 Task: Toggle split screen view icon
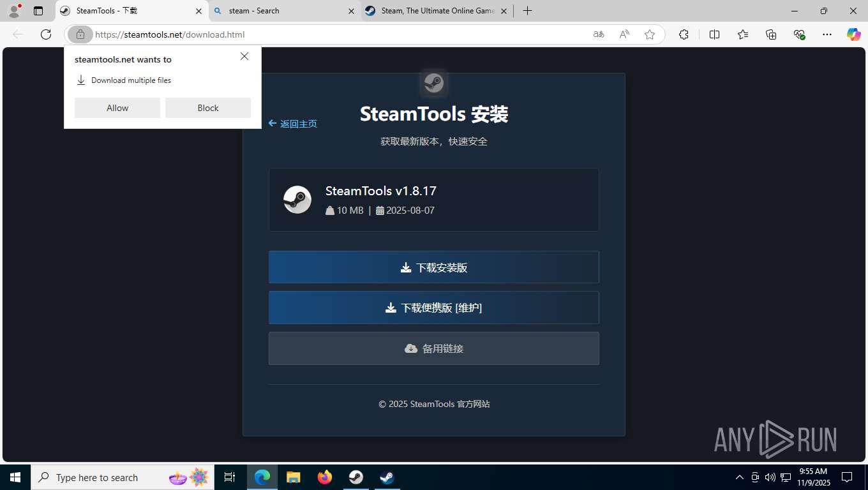(714, 34)
